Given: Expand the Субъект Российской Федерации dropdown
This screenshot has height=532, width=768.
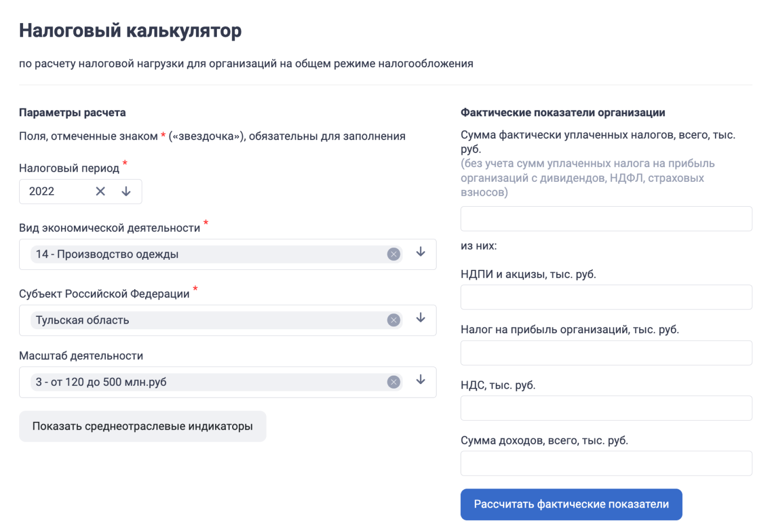Looking at the screenshot, I should click(420, 319).
